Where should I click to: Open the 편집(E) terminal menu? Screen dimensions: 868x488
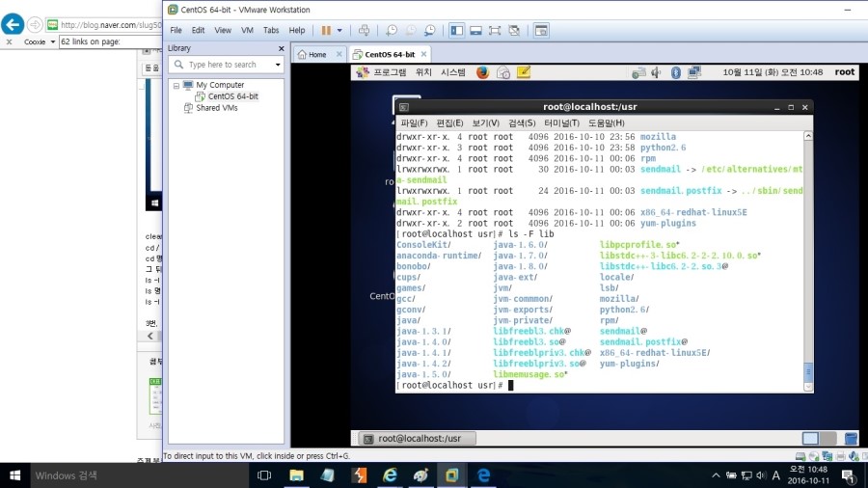(449, 122)
